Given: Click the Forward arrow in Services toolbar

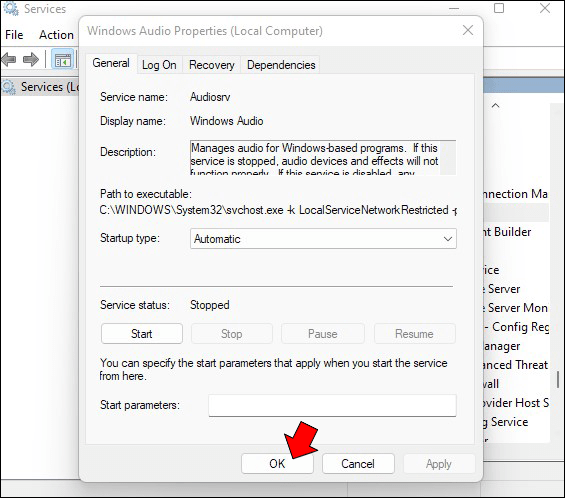Looking at the screenshot, I should pyautogui.click(x=31, y=59).
